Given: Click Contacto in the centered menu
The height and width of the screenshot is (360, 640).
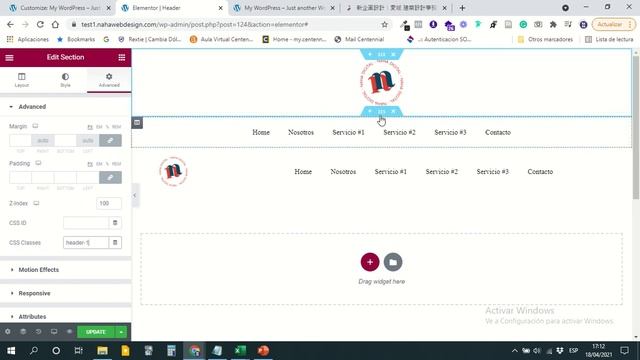Looking at the screenshot, I should coord(498,132).
